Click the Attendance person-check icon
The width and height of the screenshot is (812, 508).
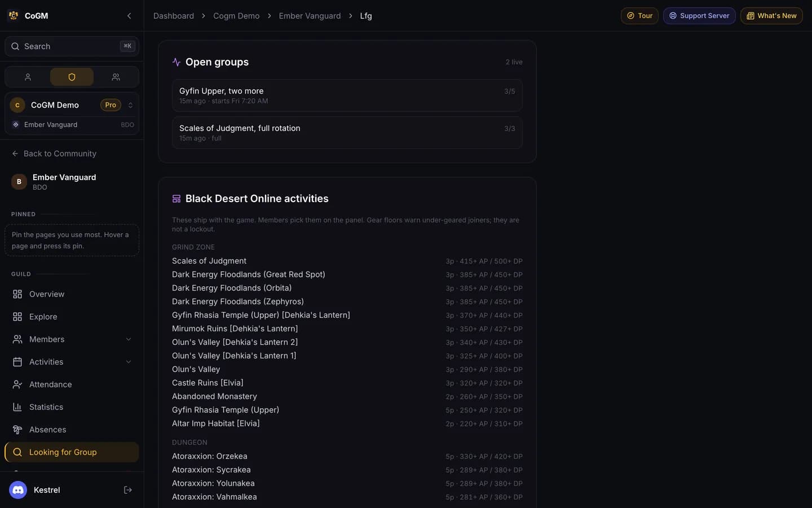(17, 384)
